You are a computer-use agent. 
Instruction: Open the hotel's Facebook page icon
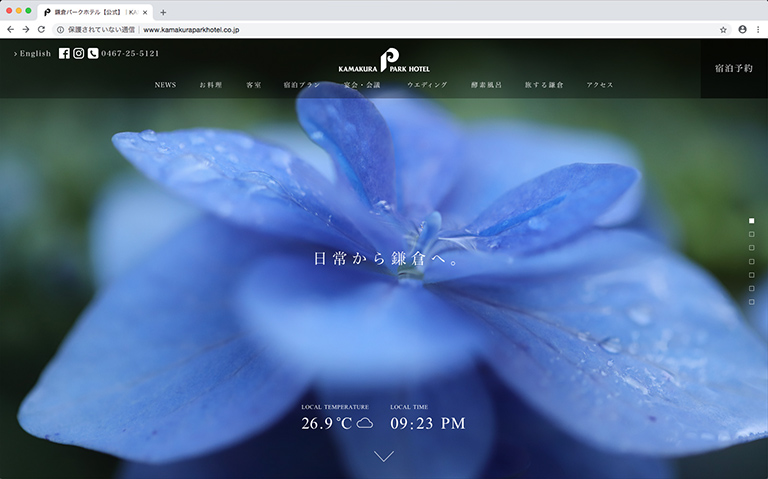click(x=64, y=53)
